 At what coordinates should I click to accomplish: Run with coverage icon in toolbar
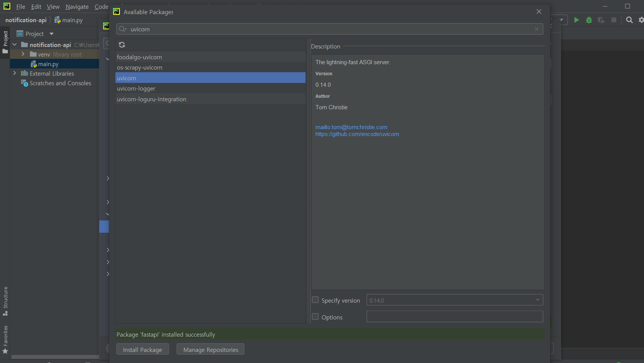pyautogui.click(x=601, y=20)
